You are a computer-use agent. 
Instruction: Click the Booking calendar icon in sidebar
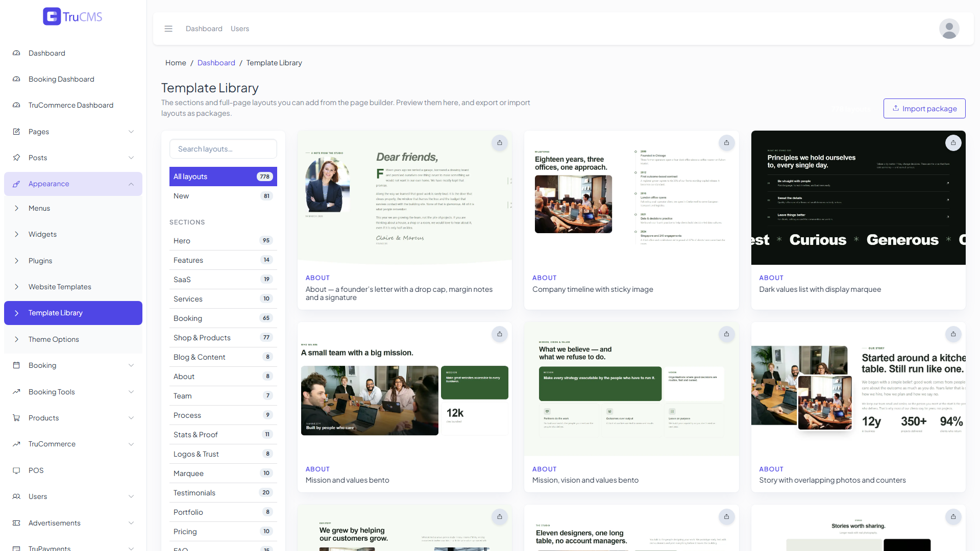pyautogui.click(x=16, y=365)
